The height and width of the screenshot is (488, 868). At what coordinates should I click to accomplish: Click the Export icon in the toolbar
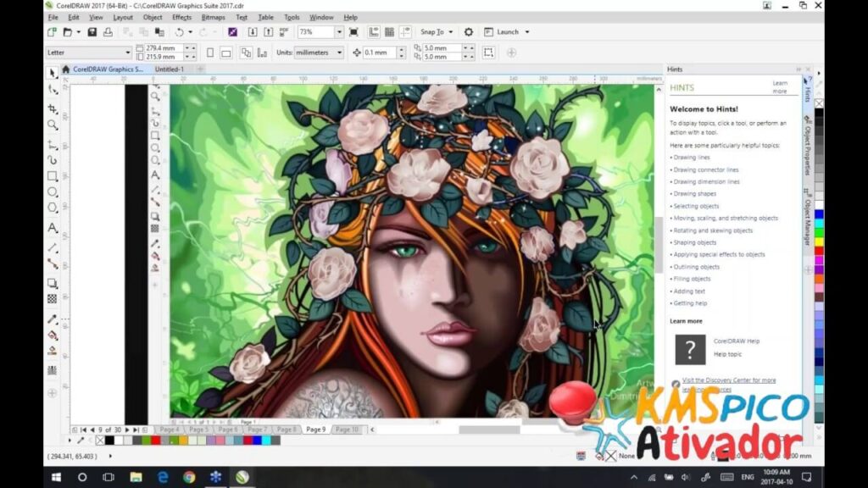tap(269, 32)
